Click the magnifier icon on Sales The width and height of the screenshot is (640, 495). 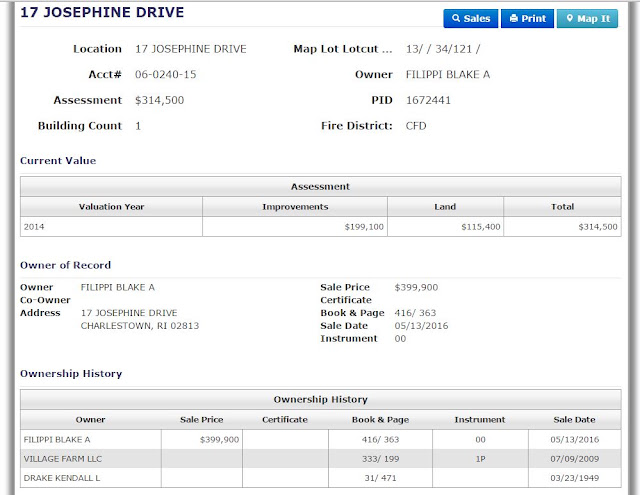click(456, 18)
